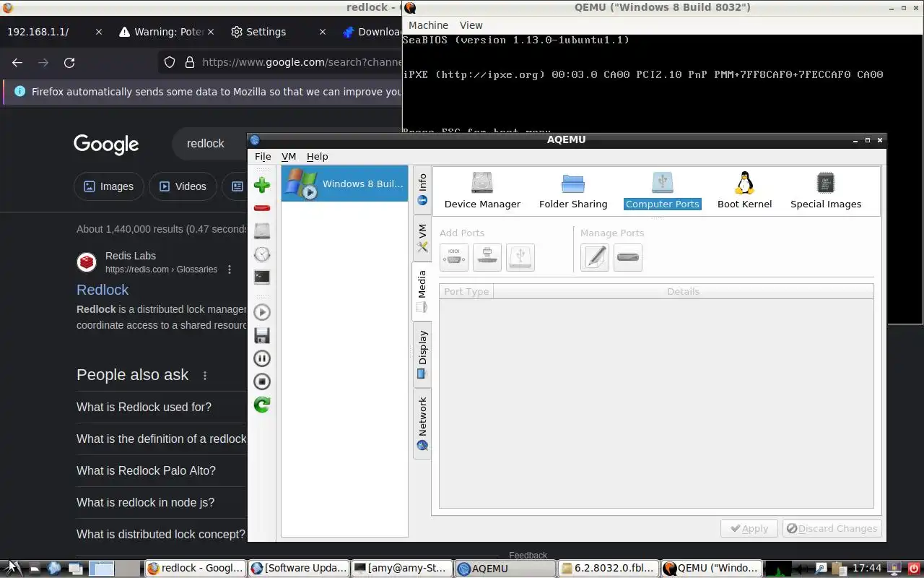Screen dimensions: 924x578
Task: Click the Port Type column header
Action: [466, 291]
